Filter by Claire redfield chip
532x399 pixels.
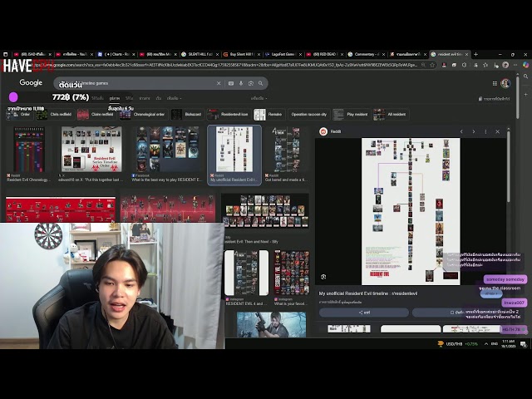tap(96, 115)
